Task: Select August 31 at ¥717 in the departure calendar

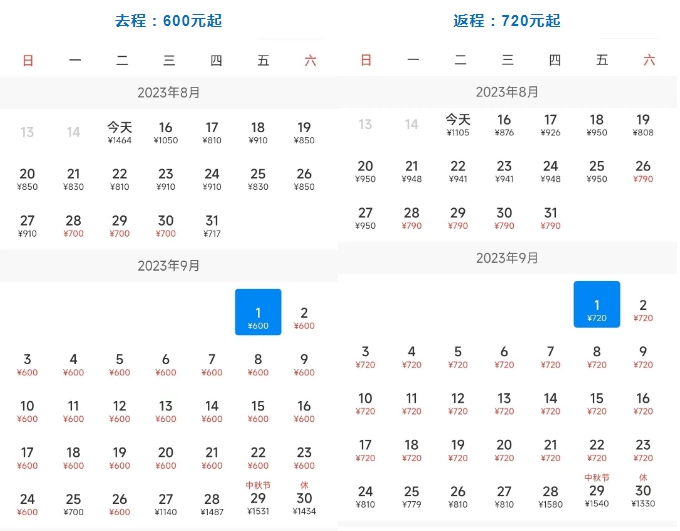Action: click(x=212, y=226)
